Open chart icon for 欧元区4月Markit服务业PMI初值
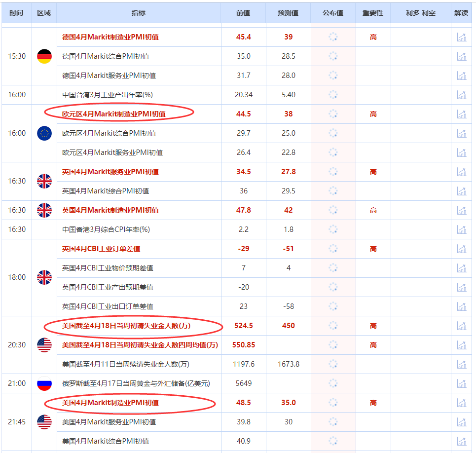Image resolution: width=476 pixels, height=453 pixels. [x=462, y=152]
